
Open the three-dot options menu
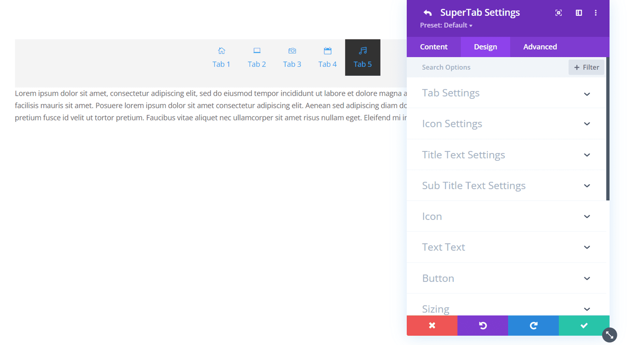(x=596, y=13)
